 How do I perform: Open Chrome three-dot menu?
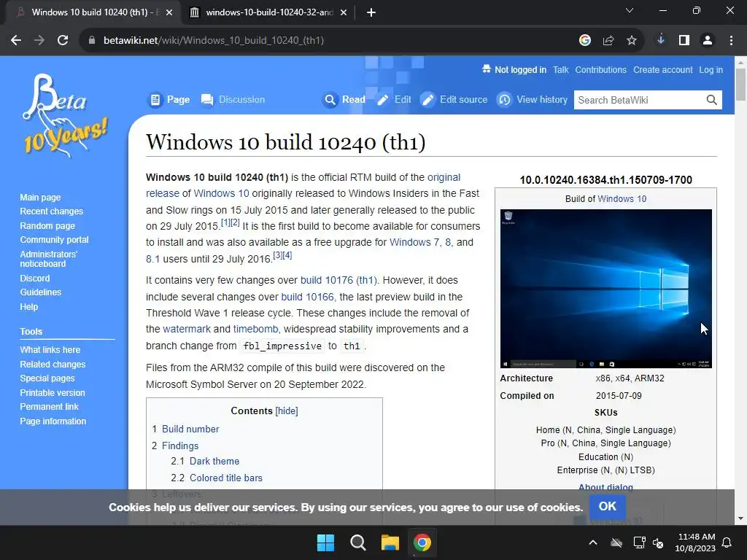coord(731,41)
